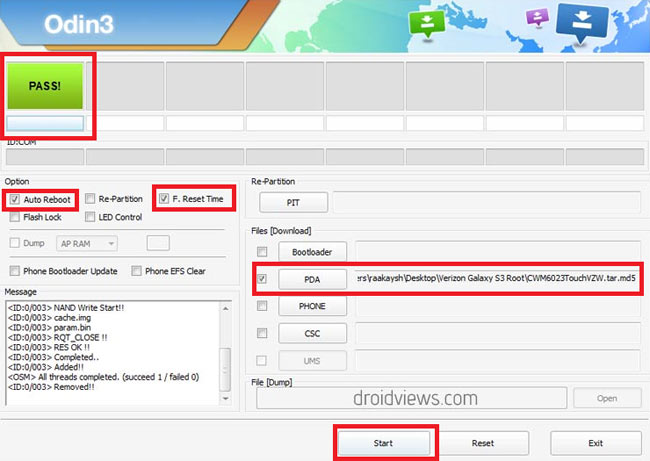Uncheck the checkbox beside PDA

(x=262, y=279)
